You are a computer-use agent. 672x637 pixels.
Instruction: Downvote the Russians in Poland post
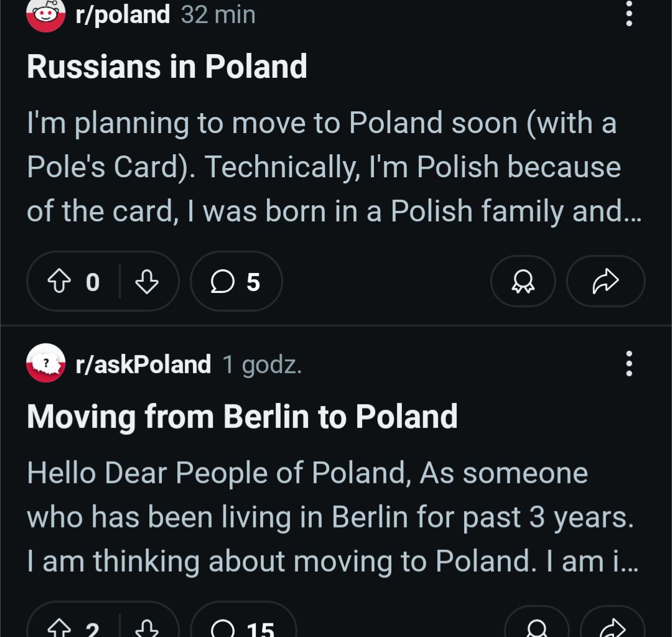point(147,281)
